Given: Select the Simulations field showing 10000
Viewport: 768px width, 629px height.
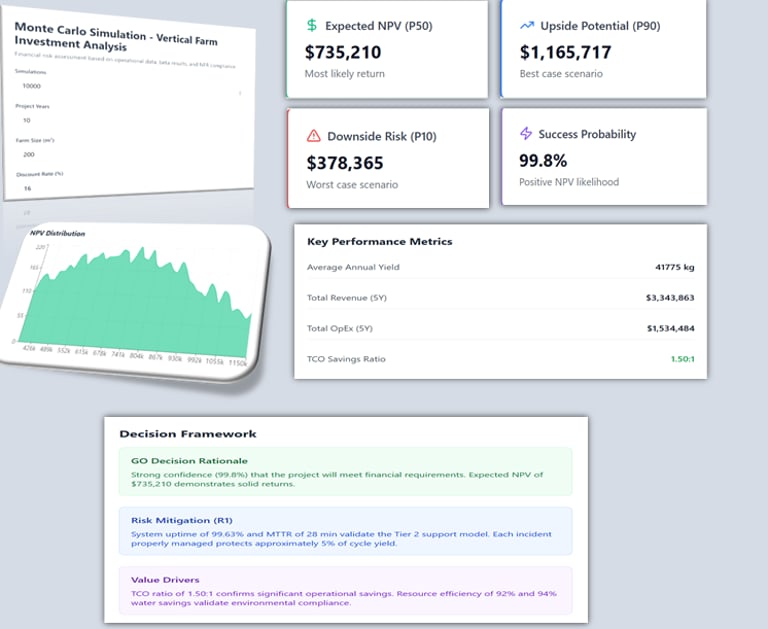Looking at the screenshot, I should [130, 89].
